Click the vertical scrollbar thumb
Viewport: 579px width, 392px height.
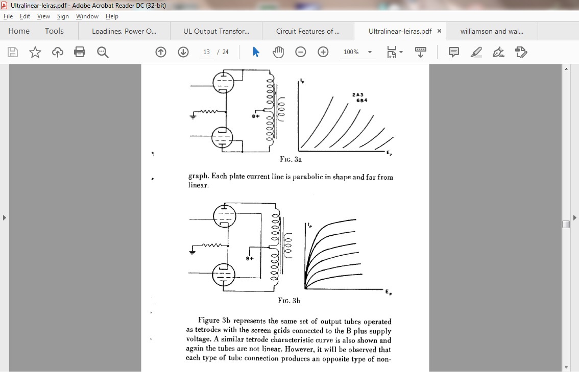point(566,224)
